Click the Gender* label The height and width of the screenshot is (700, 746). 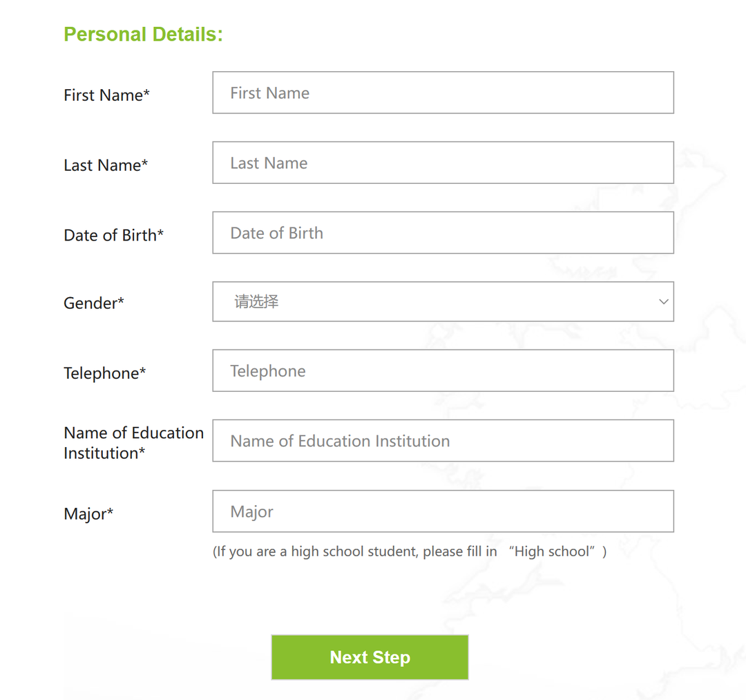(93, 303)
